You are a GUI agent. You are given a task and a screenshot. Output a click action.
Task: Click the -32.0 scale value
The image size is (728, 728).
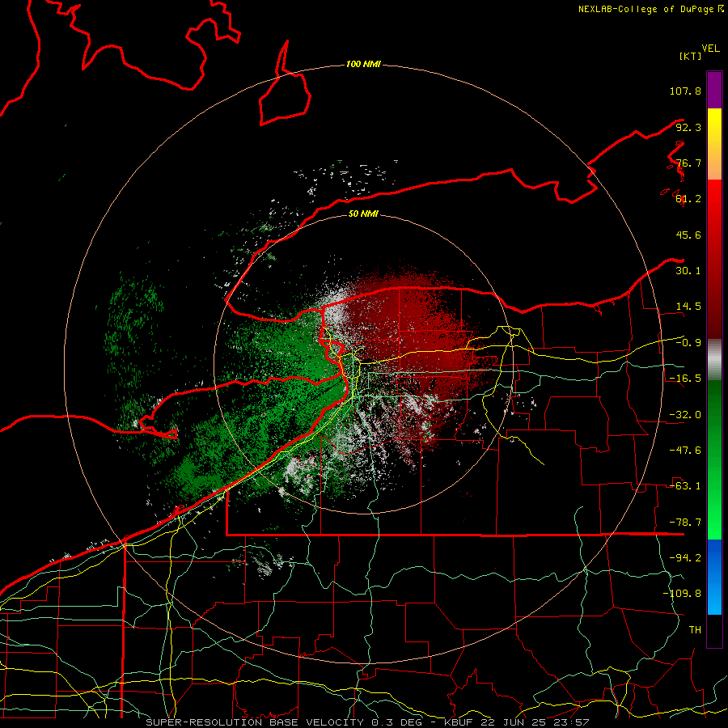tap(685, 415)
